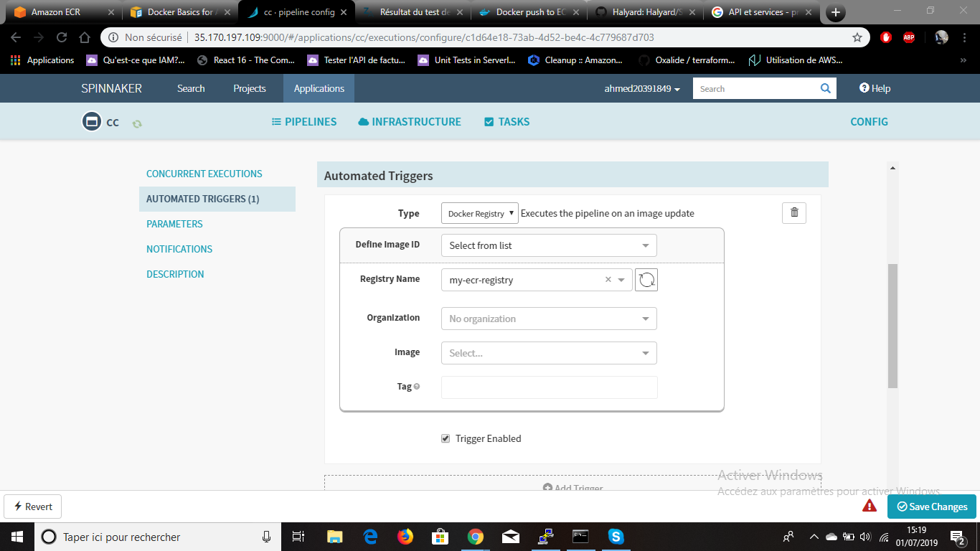Open Spinnaker Search nav item

[x=191, y=88]
